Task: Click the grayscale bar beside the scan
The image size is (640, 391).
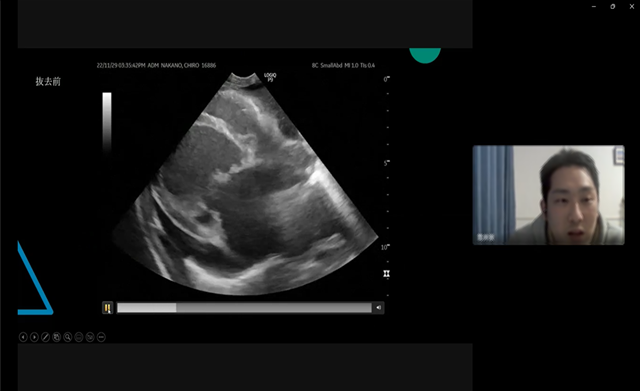Action: point(107,122)
